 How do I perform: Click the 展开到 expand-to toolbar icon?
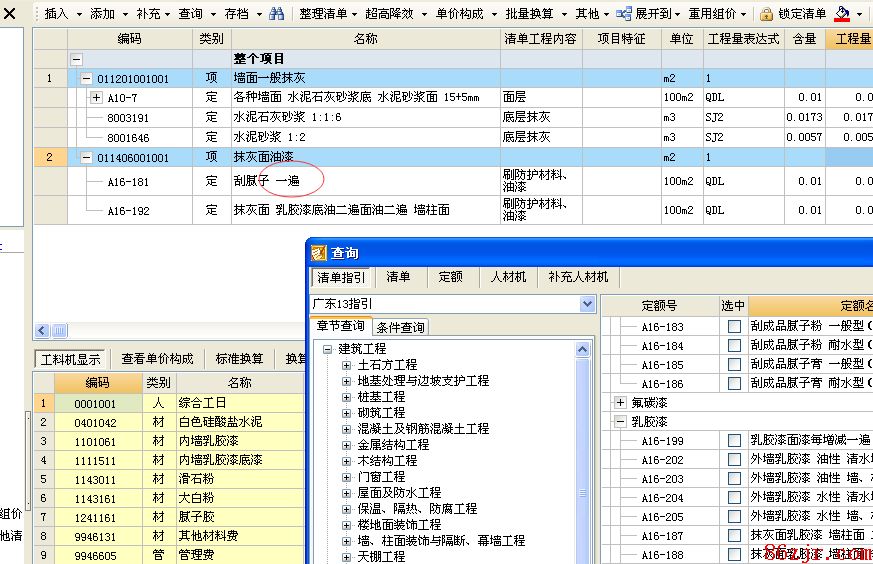tap(624, 14)
